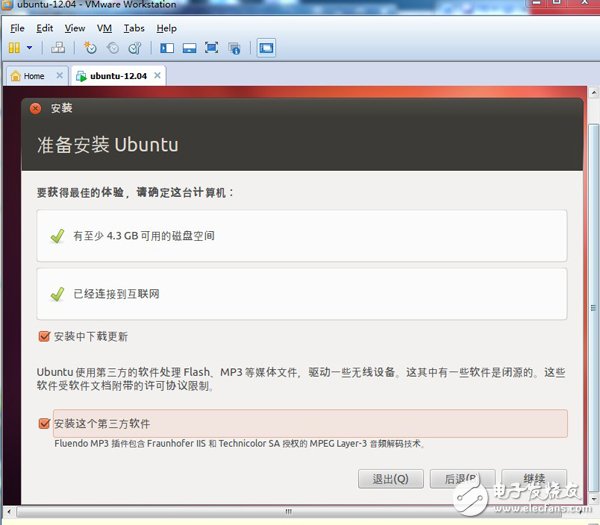The width and height of the screenshot is (600, 525).
Task: Click the 有至少 4.3 GB 可用的磁盘空间 text
Action: (144, 236)
